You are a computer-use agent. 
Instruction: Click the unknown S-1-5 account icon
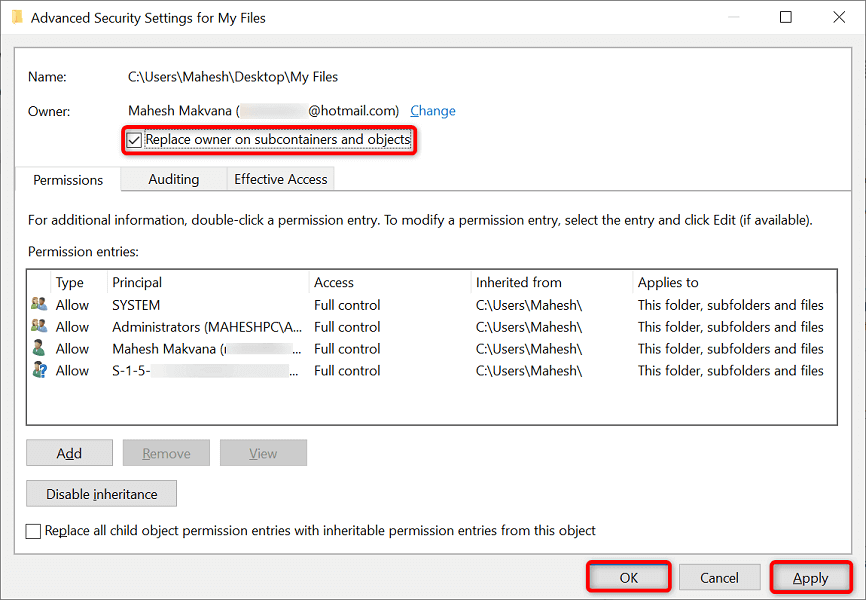point(39,371)
